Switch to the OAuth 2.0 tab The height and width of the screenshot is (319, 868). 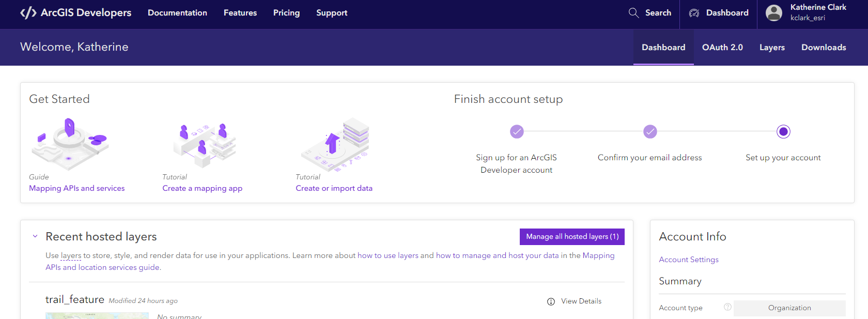point(722,48)
